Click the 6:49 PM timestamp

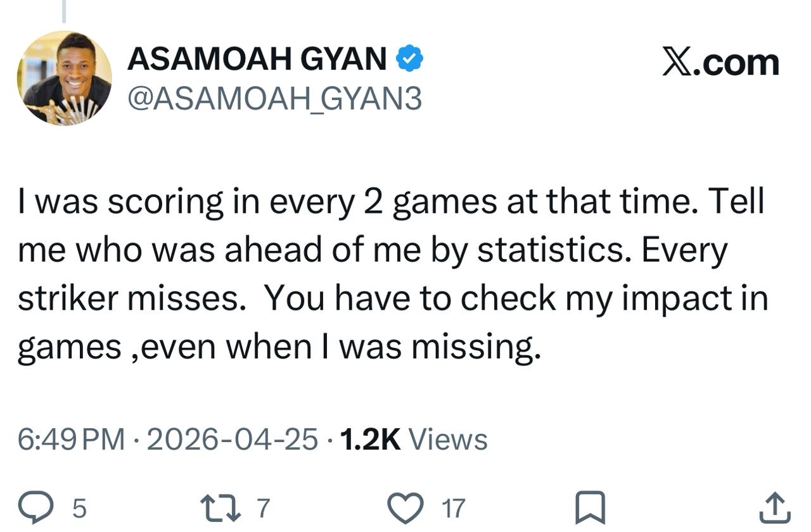pos(71,439)
